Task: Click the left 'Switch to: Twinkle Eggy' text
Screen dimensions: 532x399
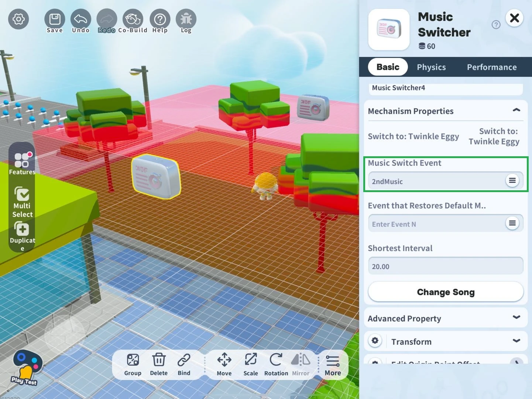Action: [x=413, y=136]
